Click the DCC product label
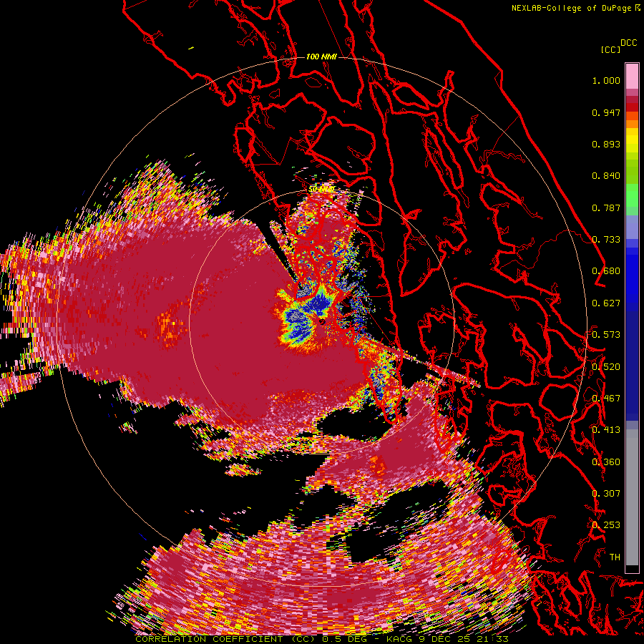Viewport: 644px width, 644px height. pyautogui.click(x=629, y=43)
